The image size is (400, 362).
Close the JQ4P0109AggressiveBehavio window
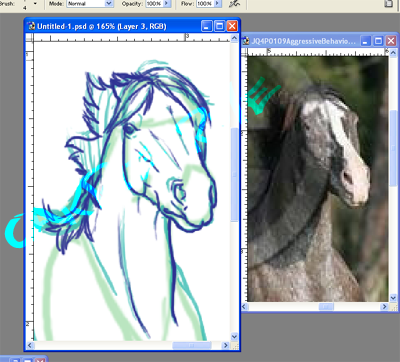391,41
